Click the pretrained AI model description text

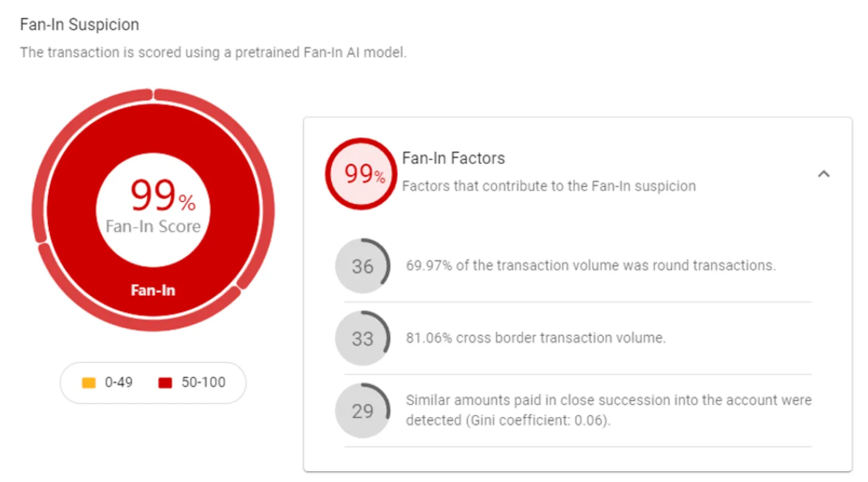click(213, 52)
